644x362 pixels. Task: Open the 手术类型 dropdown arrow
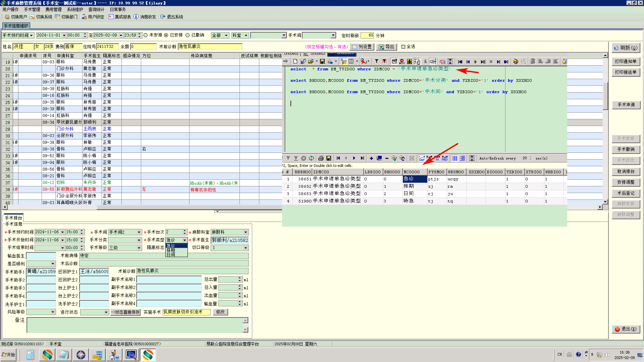(184, 240)
